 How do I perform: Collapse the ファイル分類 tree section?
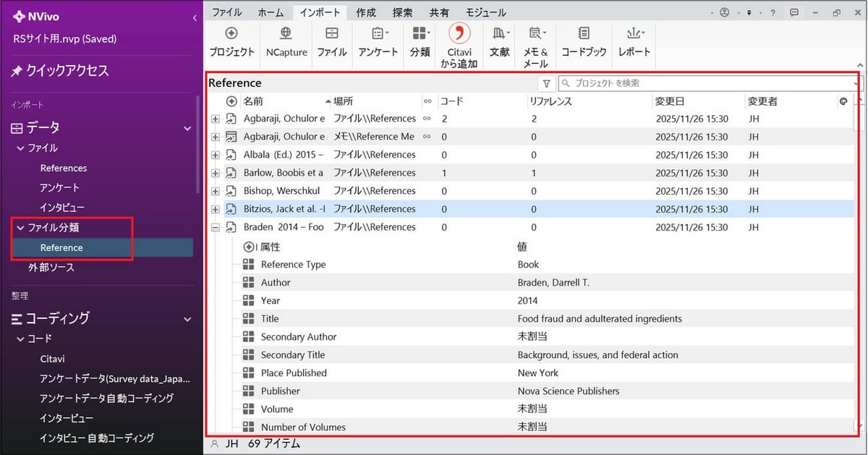click(x=20, y=227)
